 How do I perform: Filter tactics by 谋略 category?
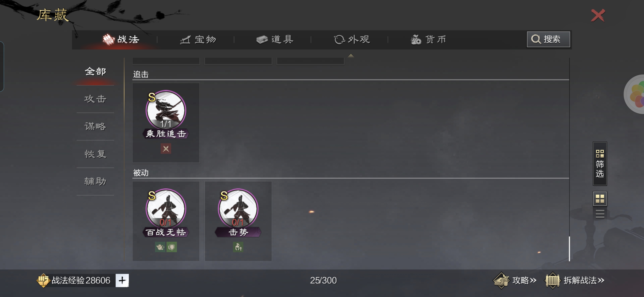coord(95,126)
